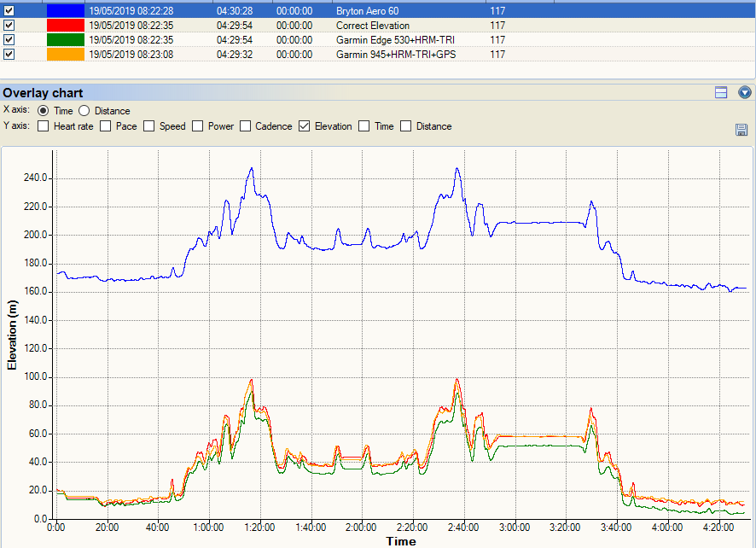Click the Overlay chart panel layout icon
Image resolution: width=756 pixels, height=548 pixels.
pyautogui.click(x=721, y=92)
